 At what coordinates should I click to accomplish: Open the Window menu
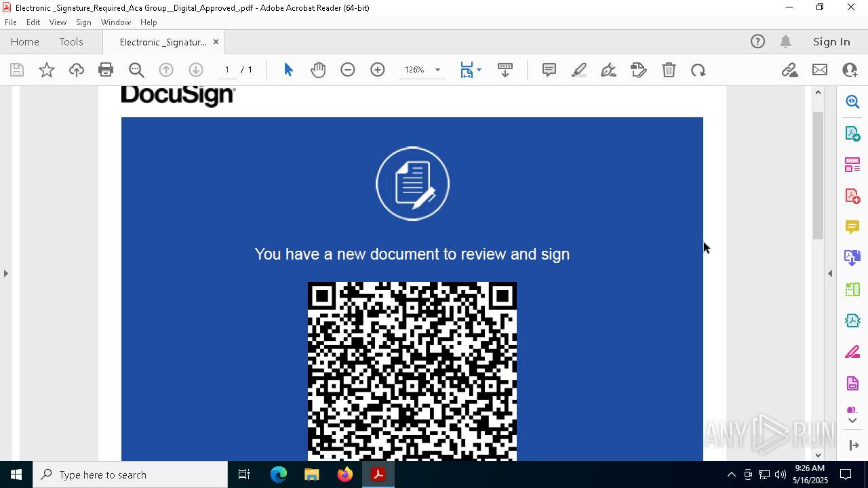(116, 22)
